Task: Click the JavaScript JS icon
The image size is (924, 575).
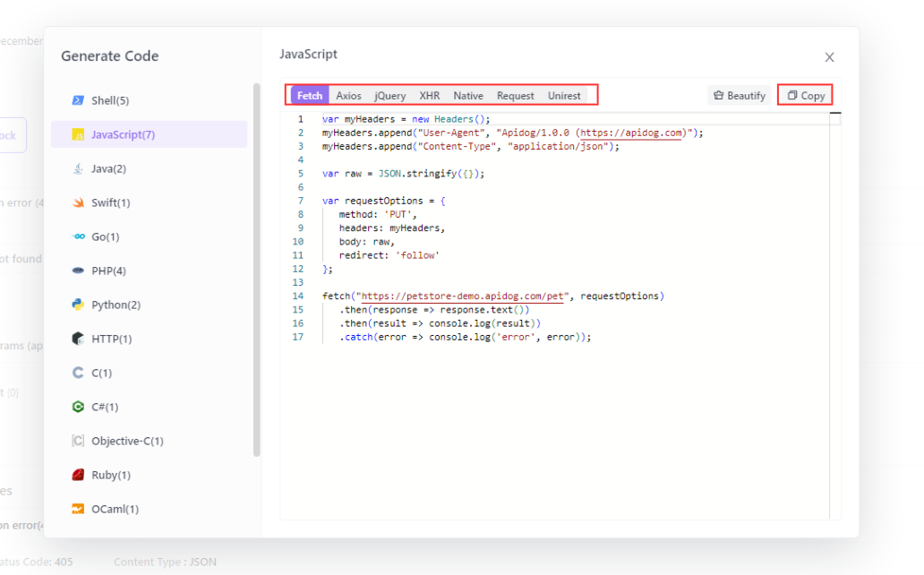Action: coord(78,134)
